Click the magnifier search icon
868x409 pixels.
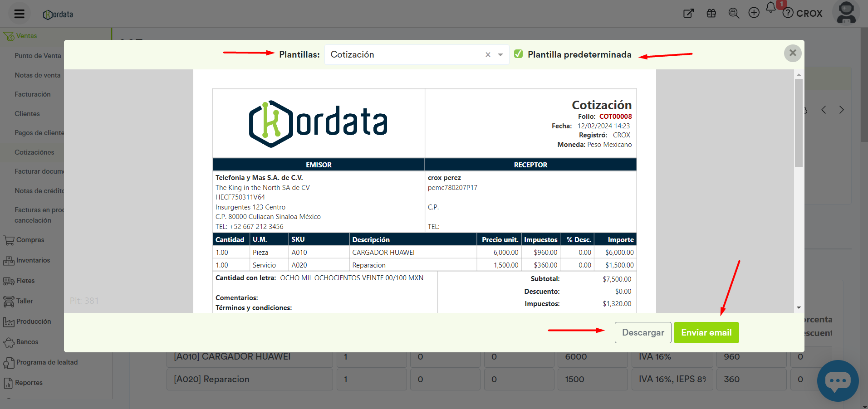[x=733, y=13]
